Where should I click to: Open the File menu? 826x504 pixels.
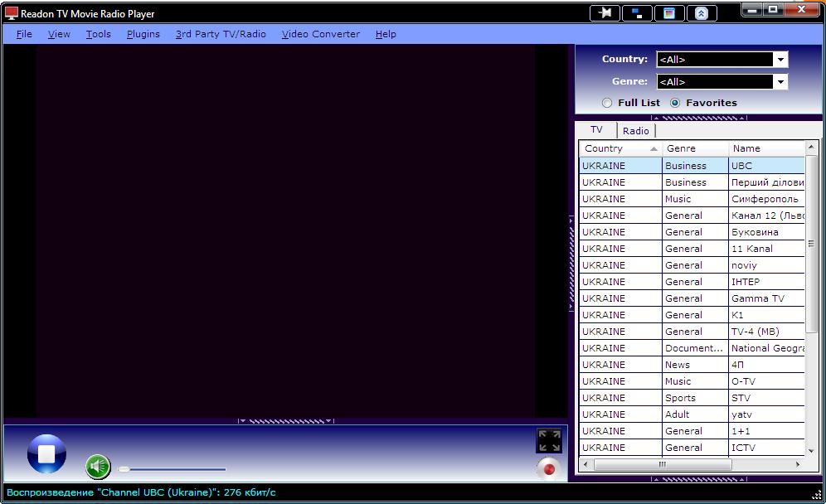[x=24, y=34]
